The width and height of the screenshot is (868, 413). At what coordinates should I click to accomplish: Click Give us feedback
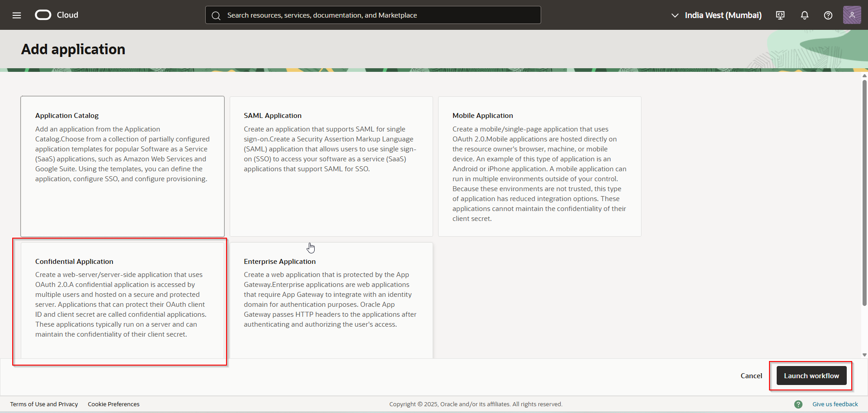click(835, 404)
